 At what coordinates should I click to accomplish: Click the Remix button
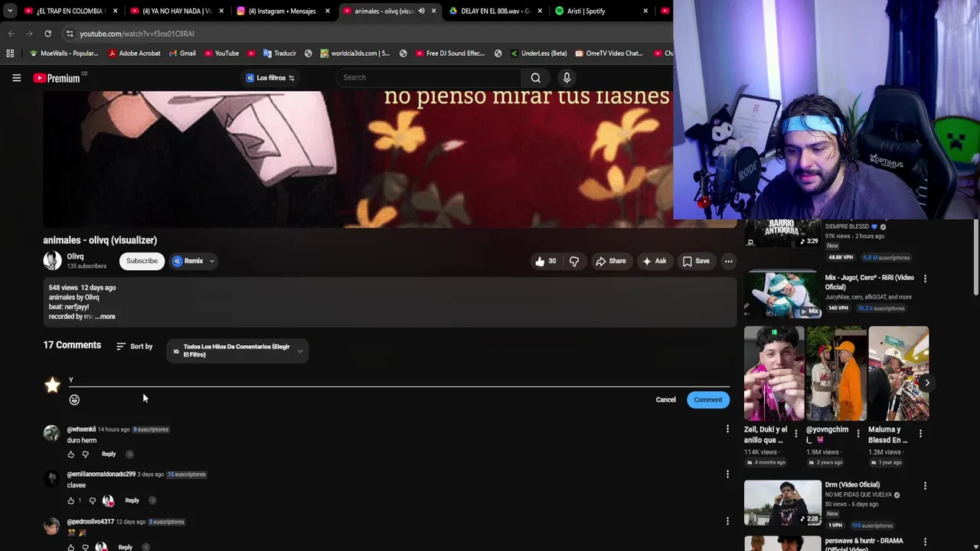point(188,261)
